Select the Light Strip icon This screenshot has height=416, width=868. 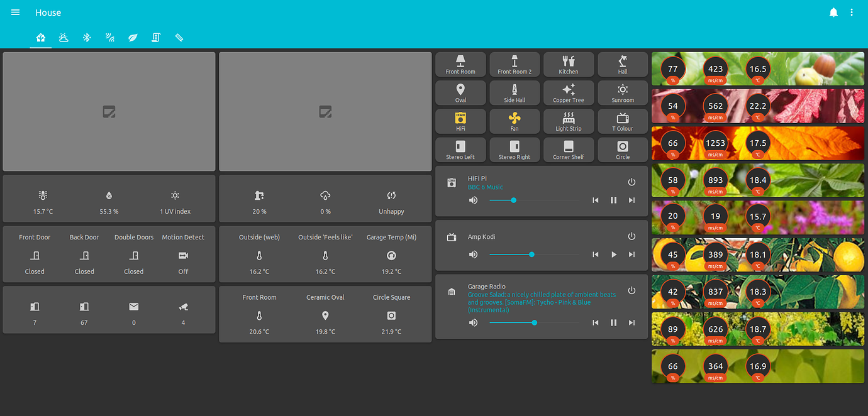pos(569,117)
